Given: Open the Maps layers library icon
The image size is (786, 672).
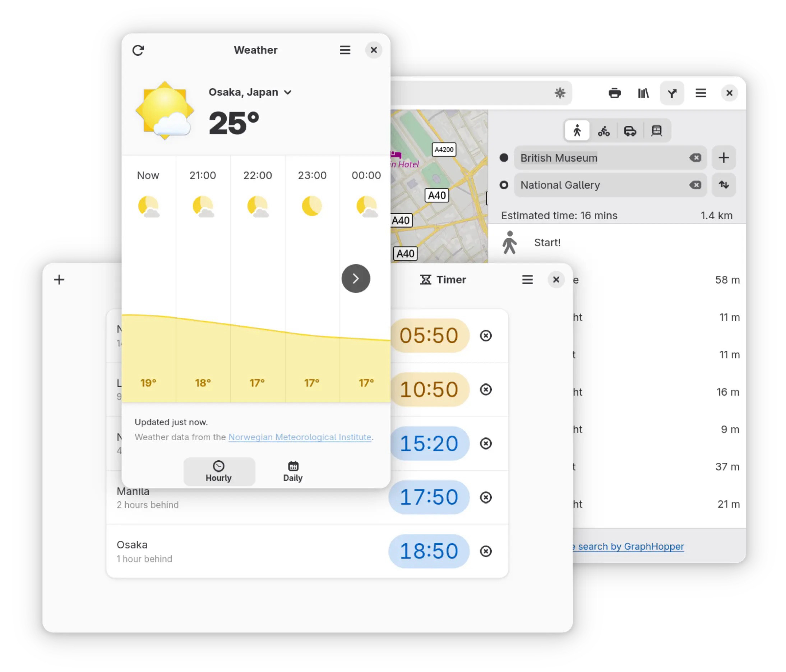Looking at the screenshot, I should [x=643, y=93].
